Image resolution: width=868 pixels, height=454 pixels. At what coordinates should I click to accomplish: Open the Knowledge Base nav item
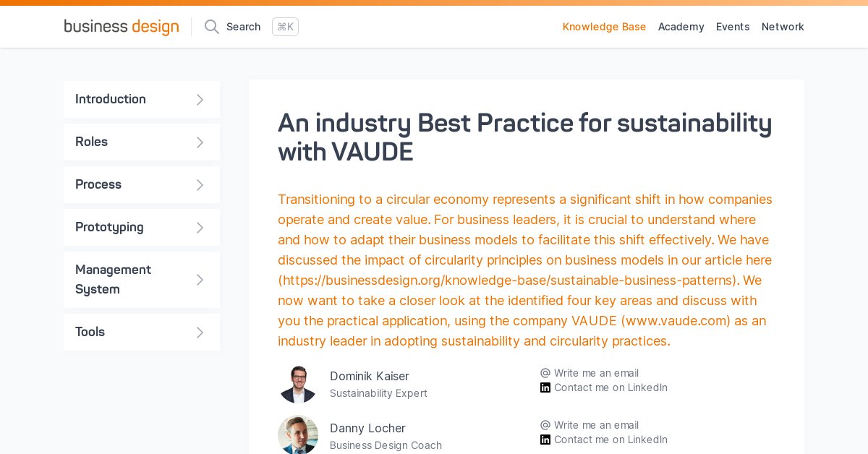point(605,27)
